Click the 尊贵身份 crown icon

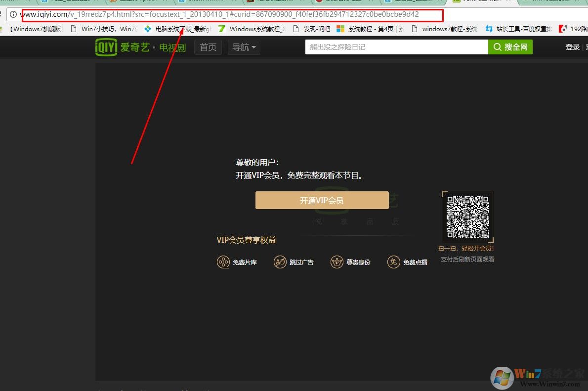pos(336,262)
